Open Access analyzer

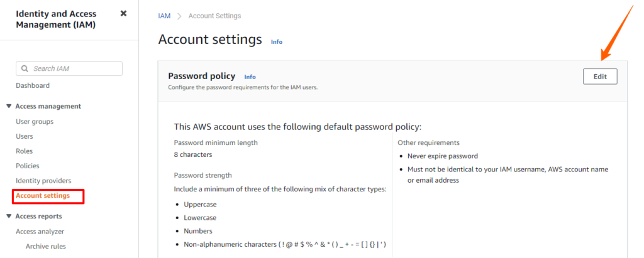(40, 232)
